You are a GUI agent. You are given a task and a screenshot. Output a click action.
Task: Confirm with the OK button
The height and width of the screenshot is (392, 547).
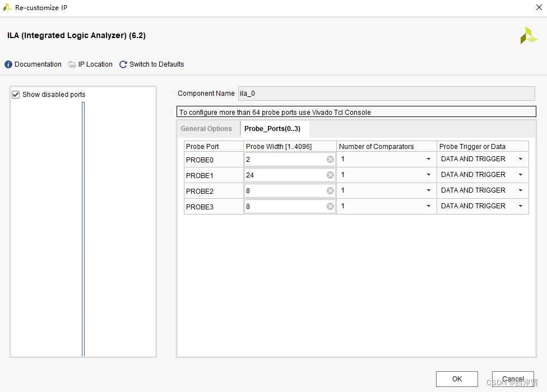pos(457,379)
